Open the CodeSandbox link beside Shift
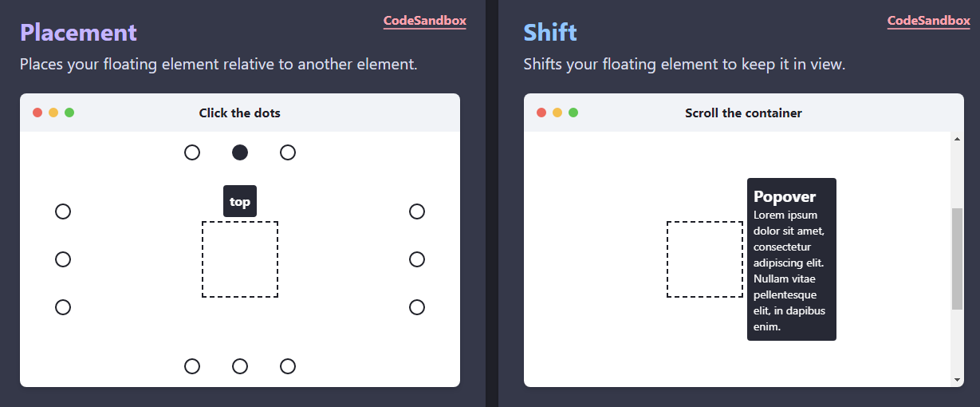Screen dimensions: 980x407 tap(928, 22)
